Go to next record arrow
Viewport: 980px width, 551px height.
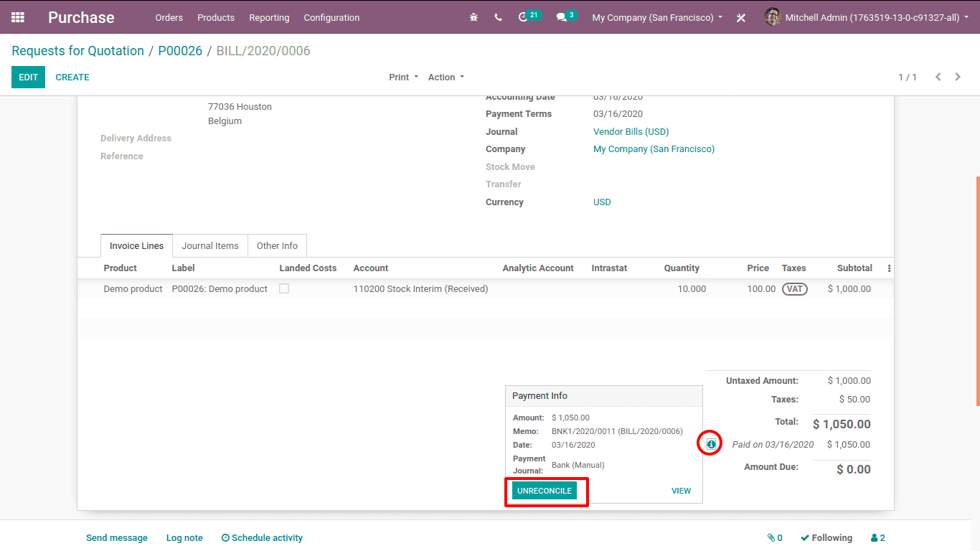(x=958, y=77)
